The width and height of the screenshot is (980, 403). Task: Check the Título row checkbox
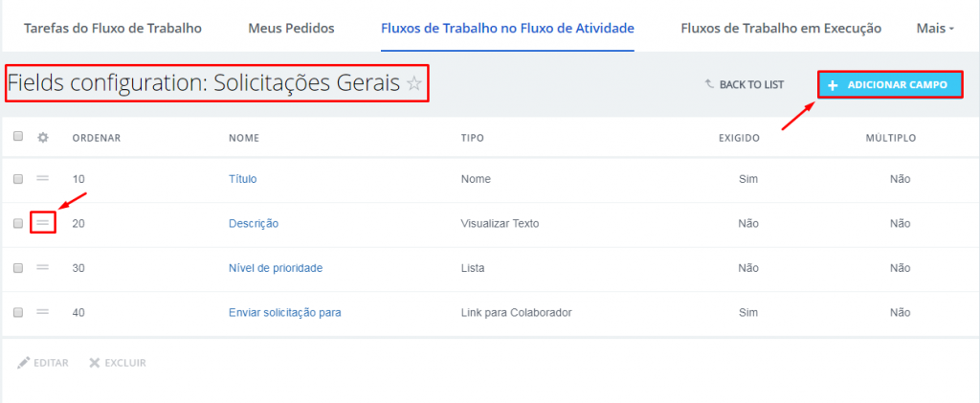tap(18, 179)
